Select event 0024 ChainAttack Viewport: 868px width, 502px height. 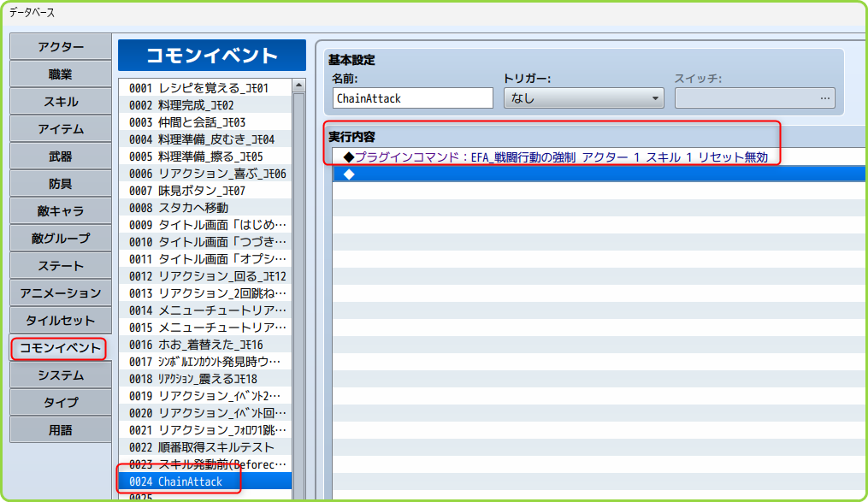coord(205,481)
